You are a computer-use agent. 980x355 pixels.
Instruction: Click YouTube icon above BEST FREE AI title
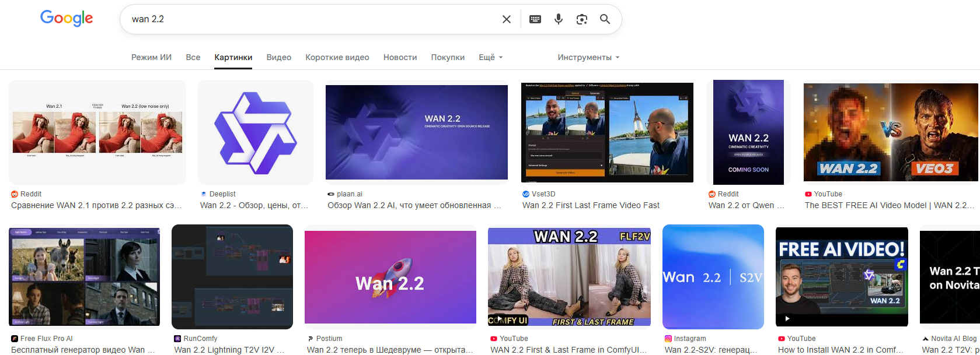[x=808, y=194]
